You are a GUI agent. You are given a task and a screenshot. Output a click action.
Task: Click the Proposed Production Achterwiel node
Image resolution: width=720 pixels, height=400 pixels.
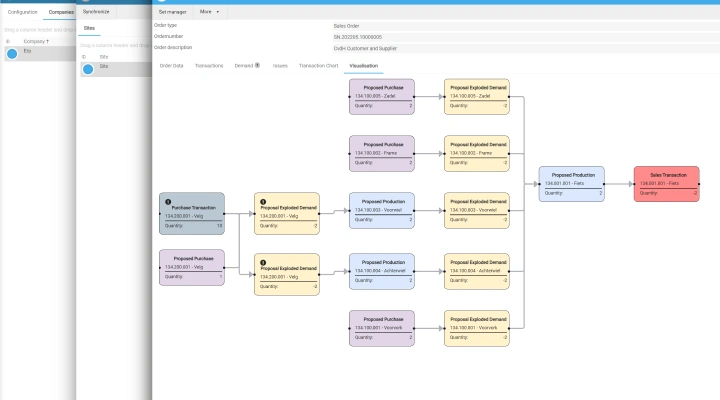[381, 271]
